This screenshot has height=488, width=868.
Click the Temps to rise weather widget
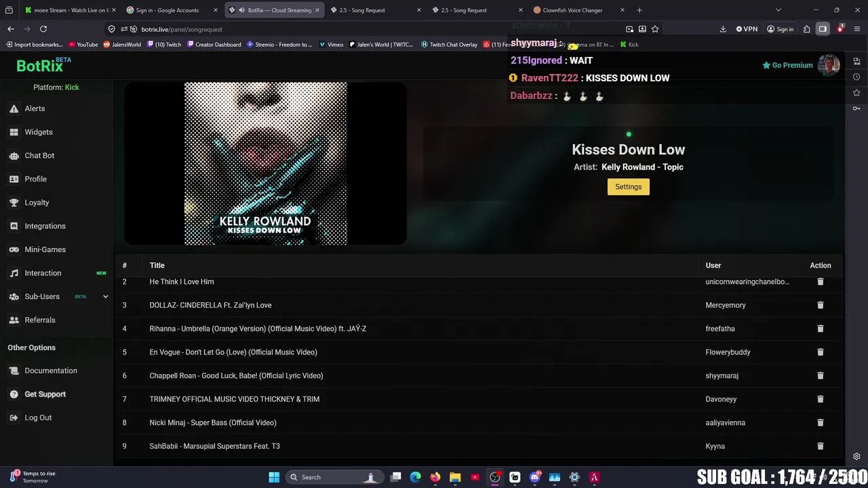click(33, 477)
